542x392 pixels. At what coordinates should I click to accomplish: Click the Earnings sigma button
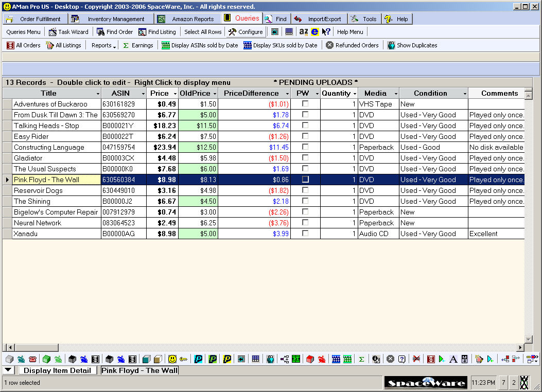138,45
